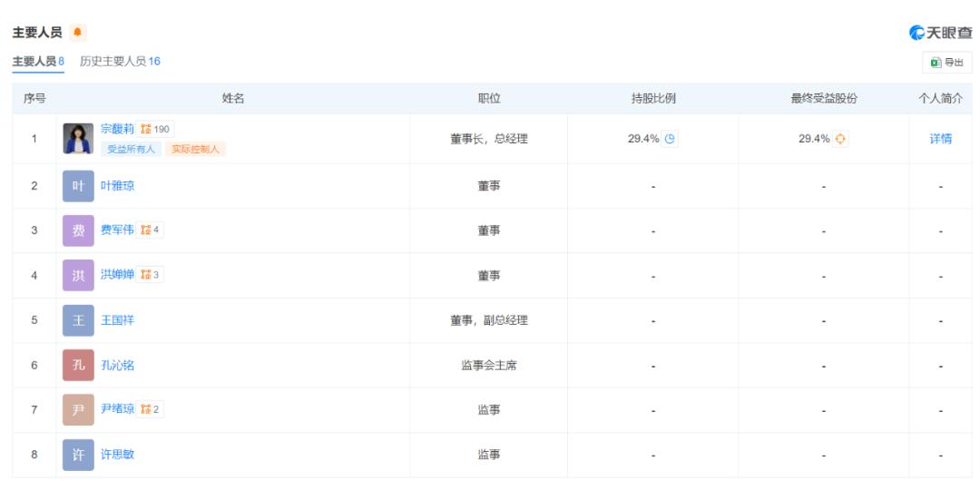Open shareholding history clock icon next to 29.4%
Image resolution: width=980 pixels, height=490 pixels.
tap(670, 139)
